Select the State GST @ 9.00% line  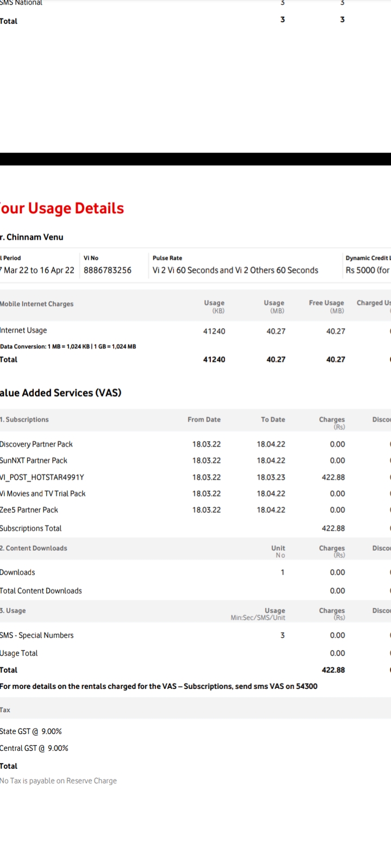point(31,731)
